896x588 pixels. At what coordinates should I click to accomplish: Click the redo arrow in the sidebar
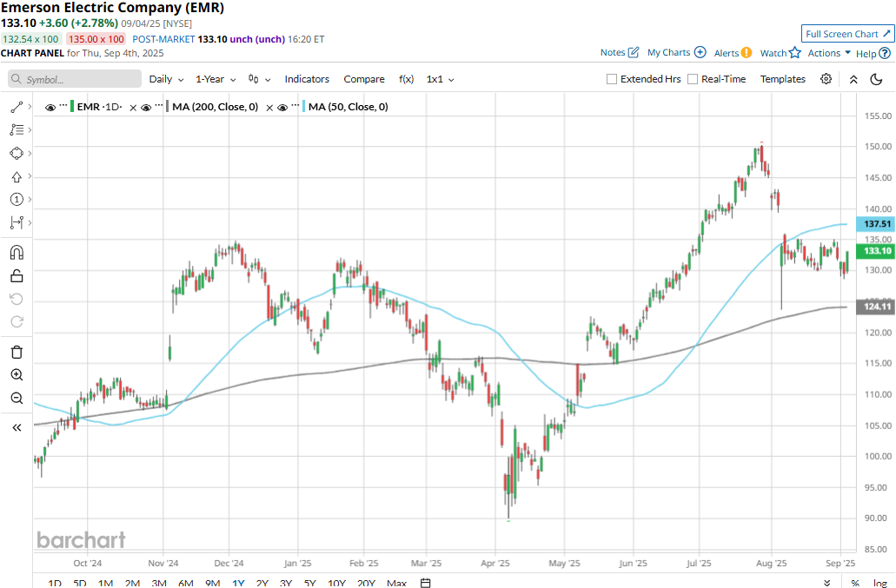17,322
